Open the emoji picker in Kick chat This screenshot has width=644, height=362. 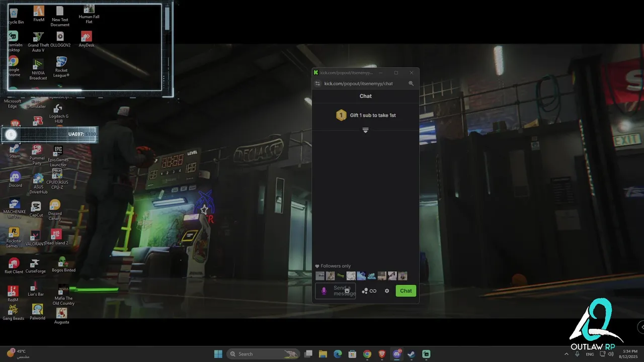347,291
